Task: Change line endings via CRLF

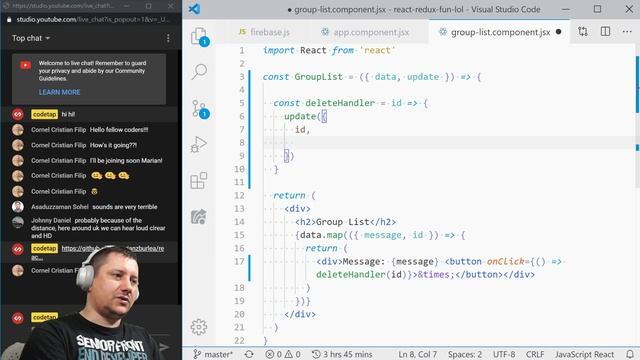Action: 535,354
